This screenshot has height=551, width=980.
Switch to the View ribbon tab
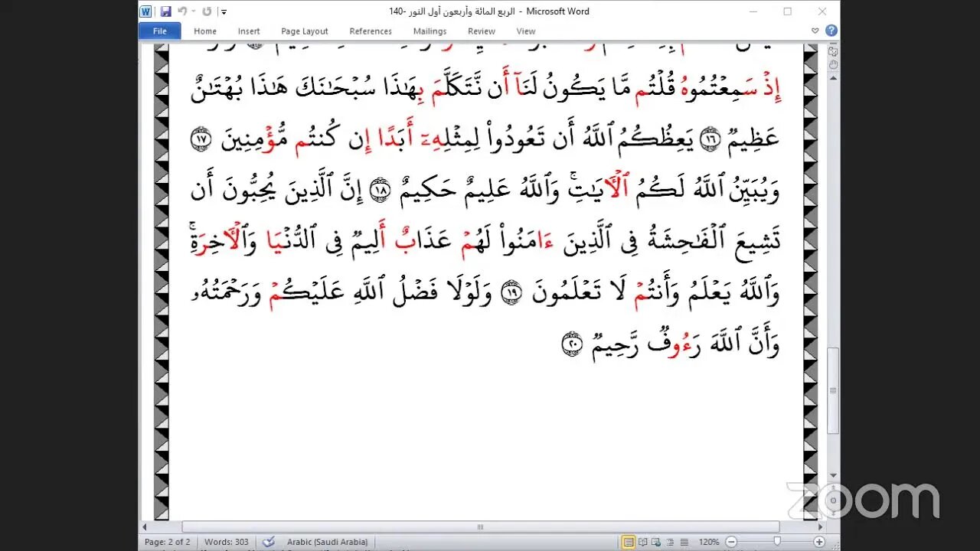(526, 31)
